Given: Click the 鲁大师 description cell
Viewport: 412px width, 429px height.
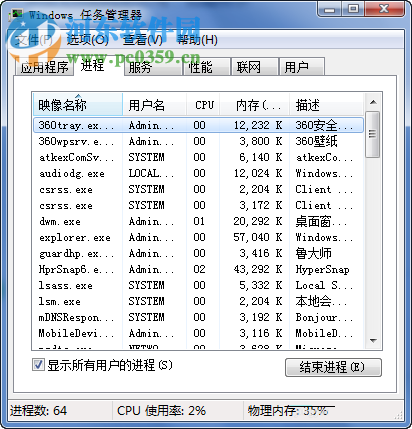Looking at the screenshot, I should tap(313, 253).
